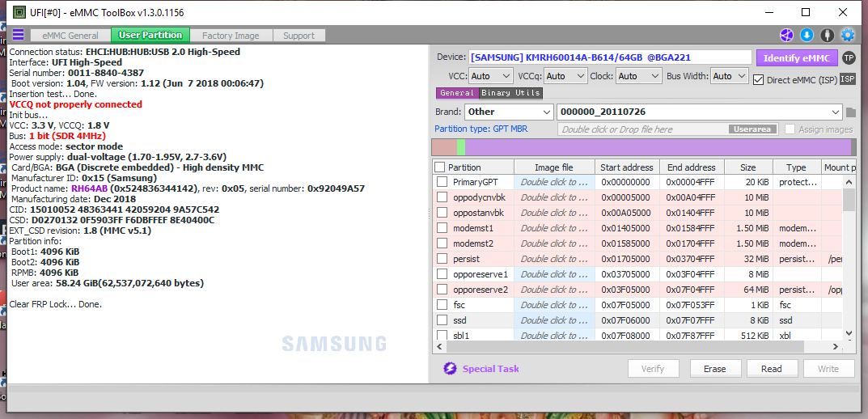The width and height of the screenshot is (868, 419).
Task: Switch to Binary Utils sub-tab
Action: (511, 93)
